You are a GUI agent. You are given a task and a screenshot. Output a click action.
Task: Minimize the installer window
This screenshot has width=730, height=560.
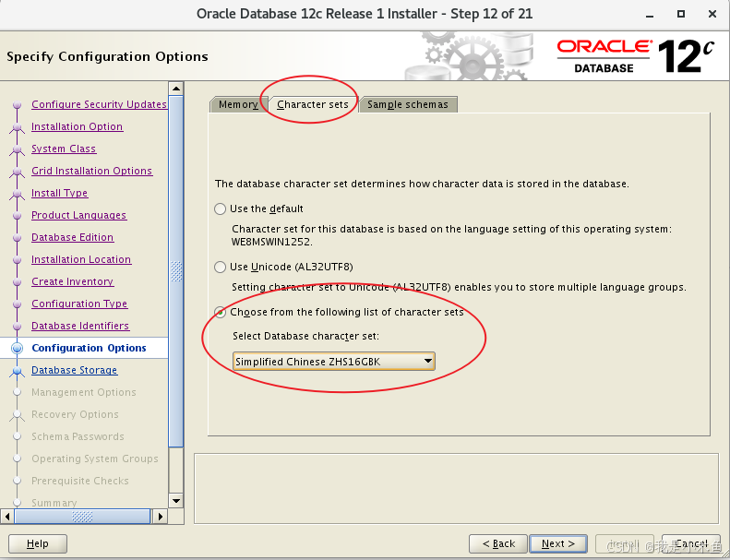(651, 15)
